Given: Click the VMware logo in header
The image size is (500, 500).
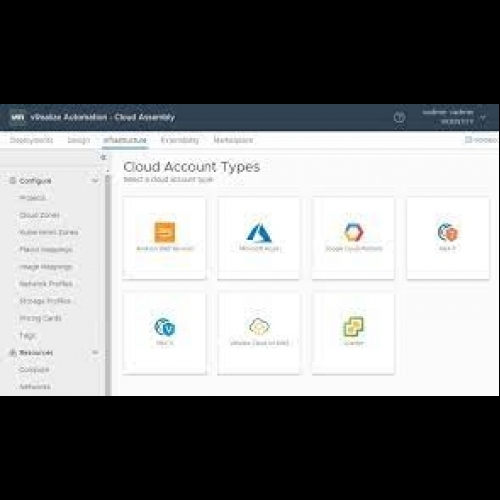Looking at the screenshot, I should 17,117.
